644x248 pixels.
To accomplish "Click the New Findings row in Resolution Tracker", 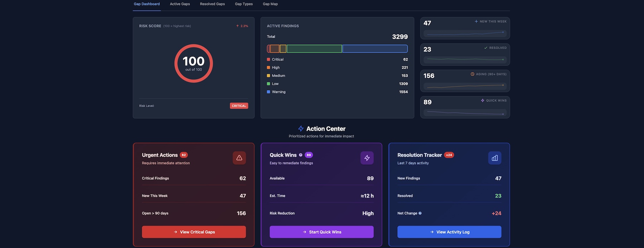I will point(449,178).
